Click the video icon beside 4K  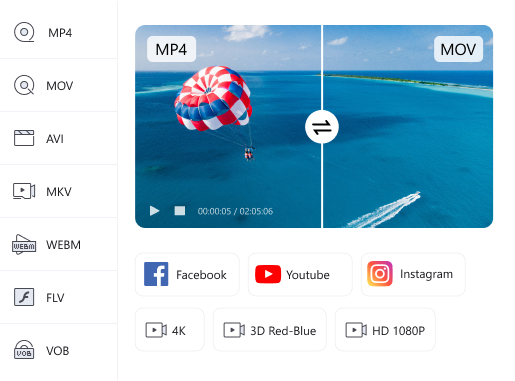click(x=156, y=330)
